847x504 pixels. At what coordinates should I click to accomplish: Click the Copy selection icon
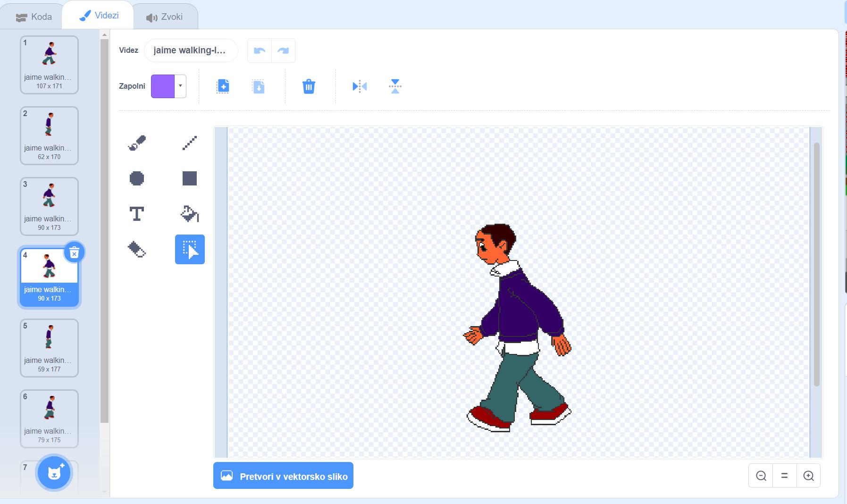coord(223,86)
